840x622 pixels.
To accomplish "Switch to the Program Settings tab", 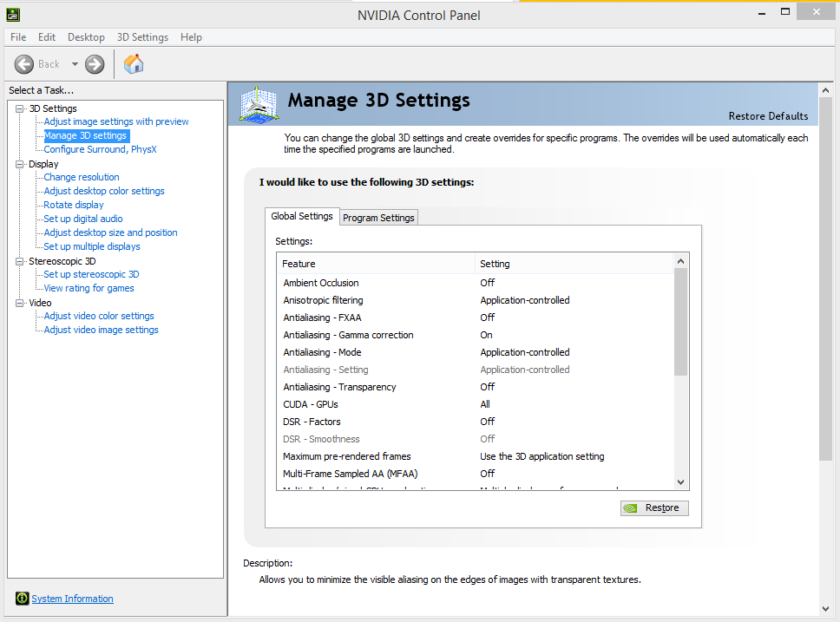I will pos(378,218).
